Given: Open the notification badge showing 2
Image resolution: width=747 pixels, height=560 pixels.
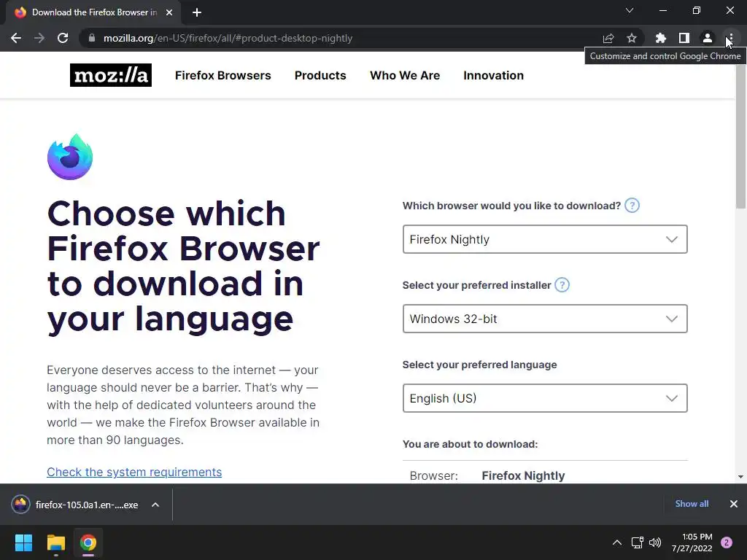Looking at the screenshot, I should pyautogui.click(x=727, y=542).
